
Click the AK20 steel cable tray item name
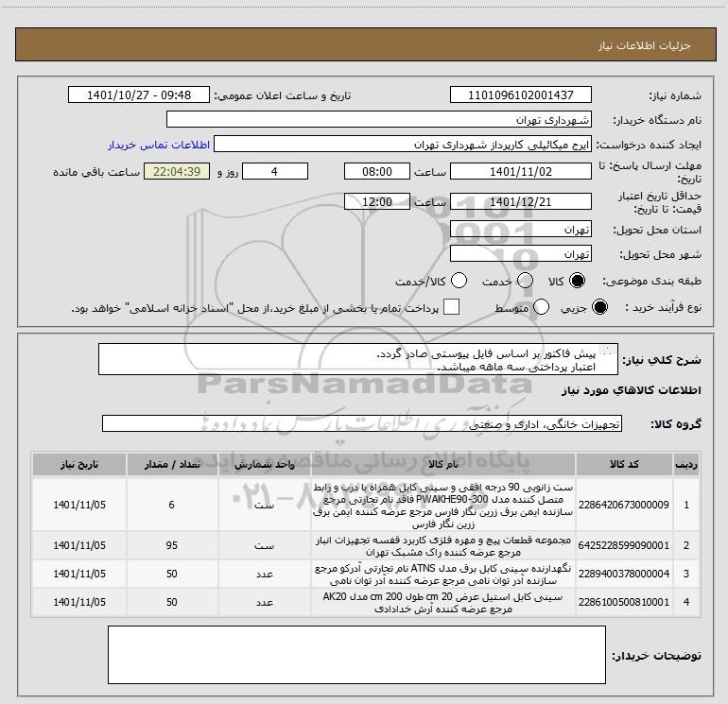pyautogui.click(x=443, y=602)
